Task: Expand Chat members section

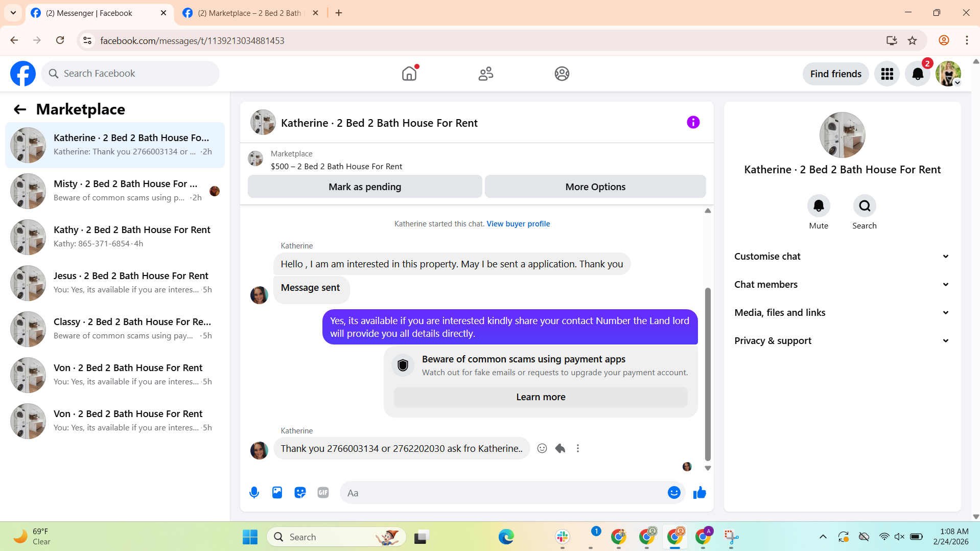Action: [842, 285]
